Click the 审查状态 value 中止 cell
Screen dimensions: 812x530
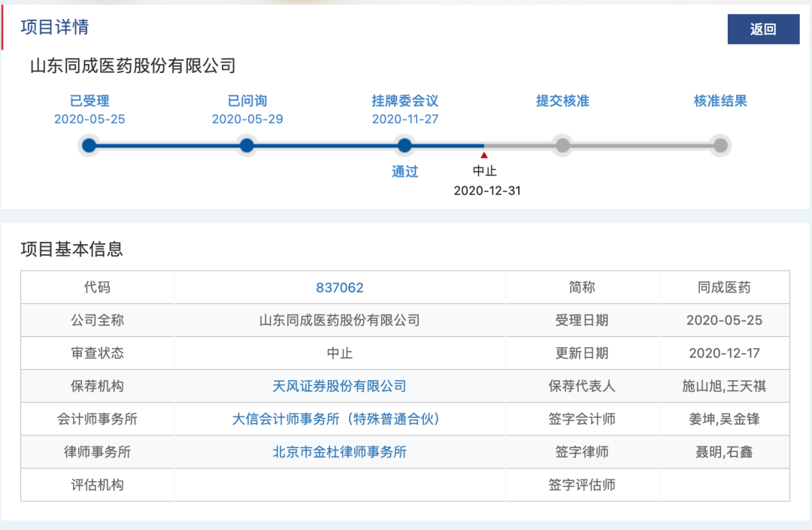click(x=340, y=353)
